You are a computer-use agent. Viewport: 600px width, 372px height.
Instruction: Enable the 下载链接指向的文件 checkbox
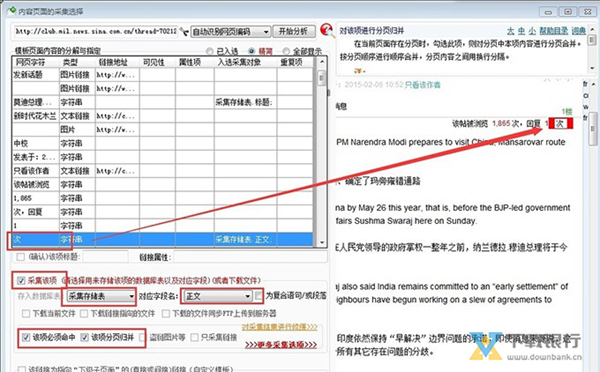pyautogui.click(x=84, y=313)
